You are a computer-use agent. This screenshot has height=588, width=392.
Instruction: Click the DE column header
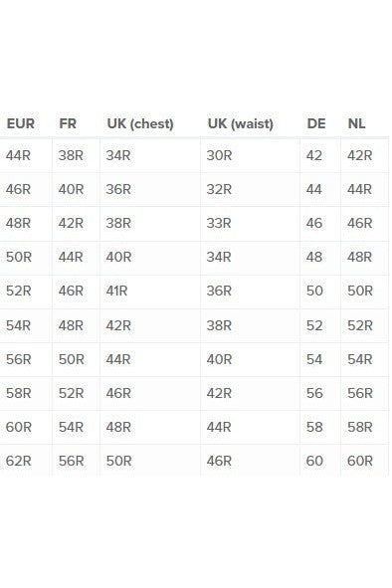tap(316, 123)
